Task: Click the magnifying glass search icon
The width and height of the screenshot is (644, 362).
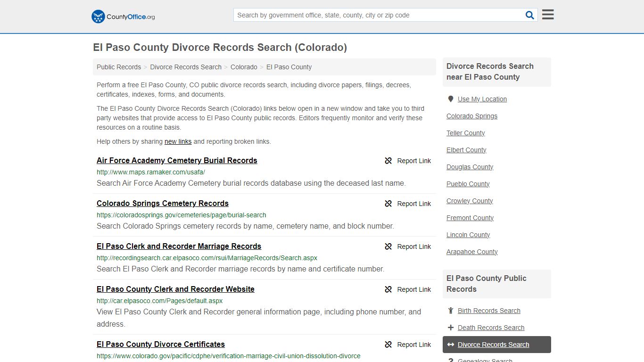Action: coord(530,15)
